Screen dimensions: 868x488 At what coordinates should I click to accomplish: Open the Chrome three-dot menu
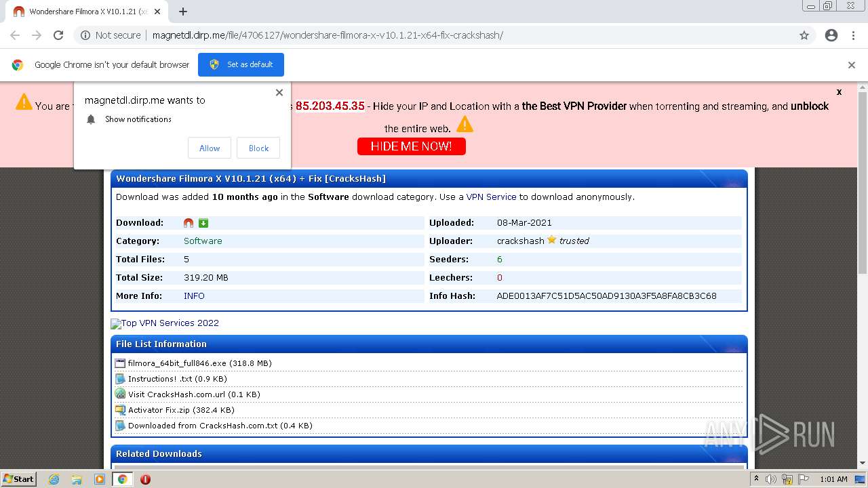853,35
